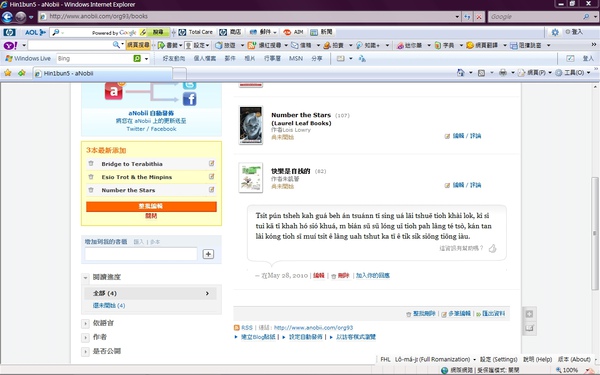
Task: Click the Windows Live logo
Action: click(28, 59)
